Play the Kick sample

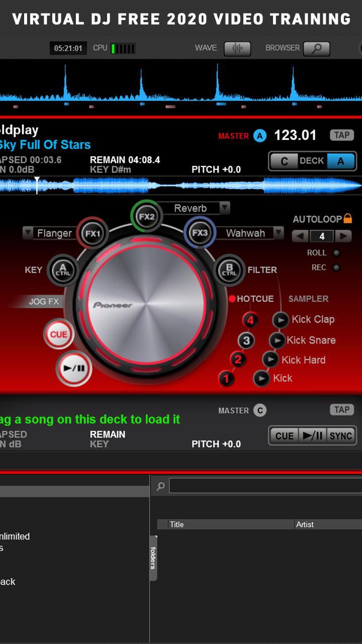tap(261, 378)
